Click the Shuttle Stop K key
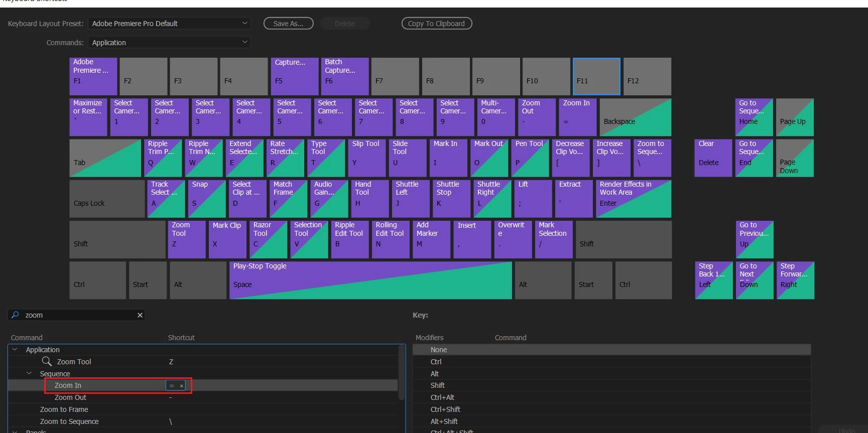This screenshot has height=433, width=868. [x=451, y=199]
